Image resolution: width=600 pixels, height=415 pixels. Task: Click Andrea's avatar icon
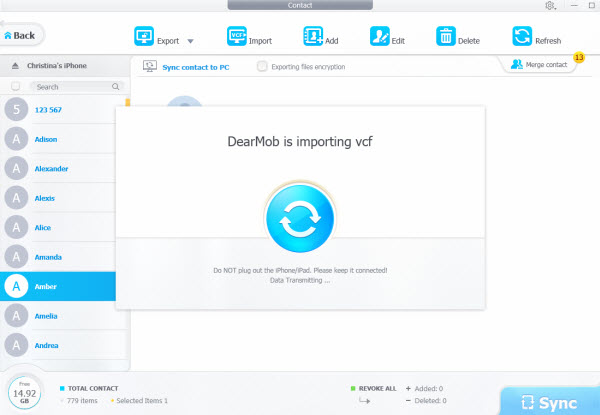pyautogui.click(x=16, y=345)
